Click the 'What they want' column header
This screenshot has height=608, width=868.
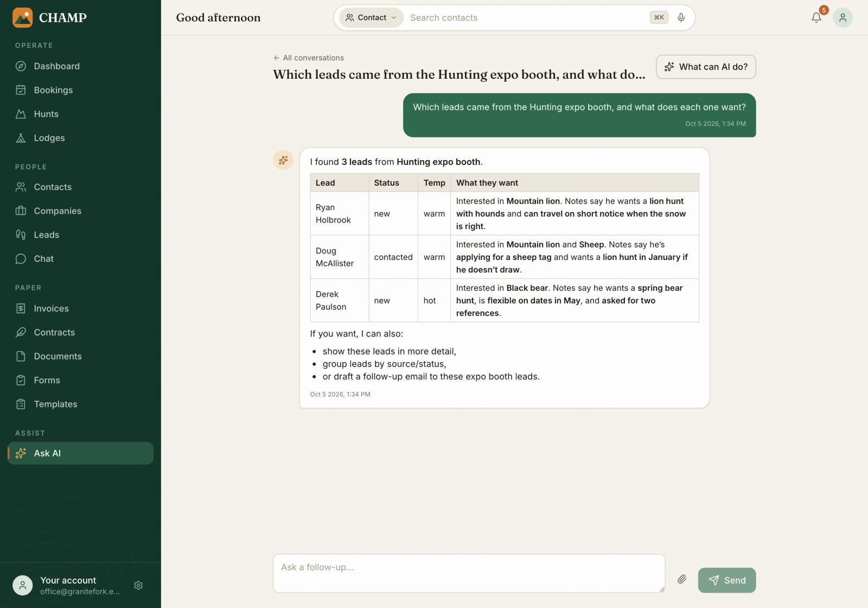pos(575,183)
